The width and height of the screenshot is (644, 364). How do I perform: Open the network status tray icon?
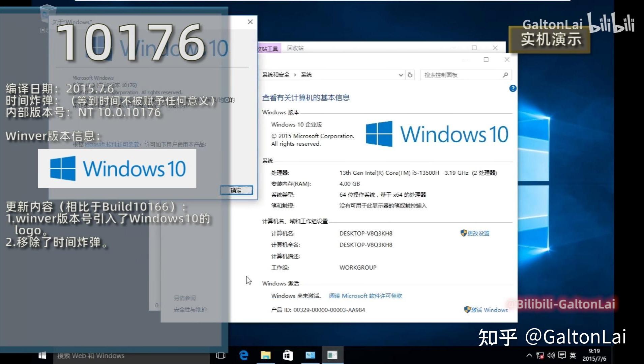point(540,355)
